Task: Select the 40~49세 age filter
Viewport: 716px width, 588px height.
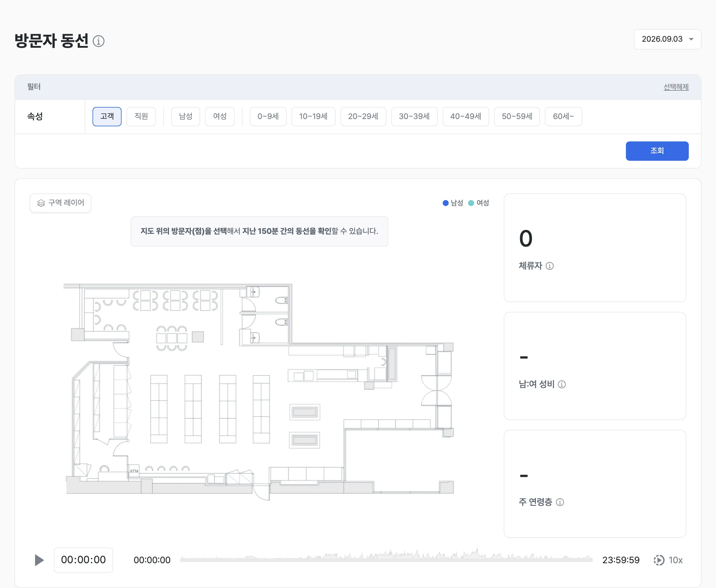Action: coord(466,117)
